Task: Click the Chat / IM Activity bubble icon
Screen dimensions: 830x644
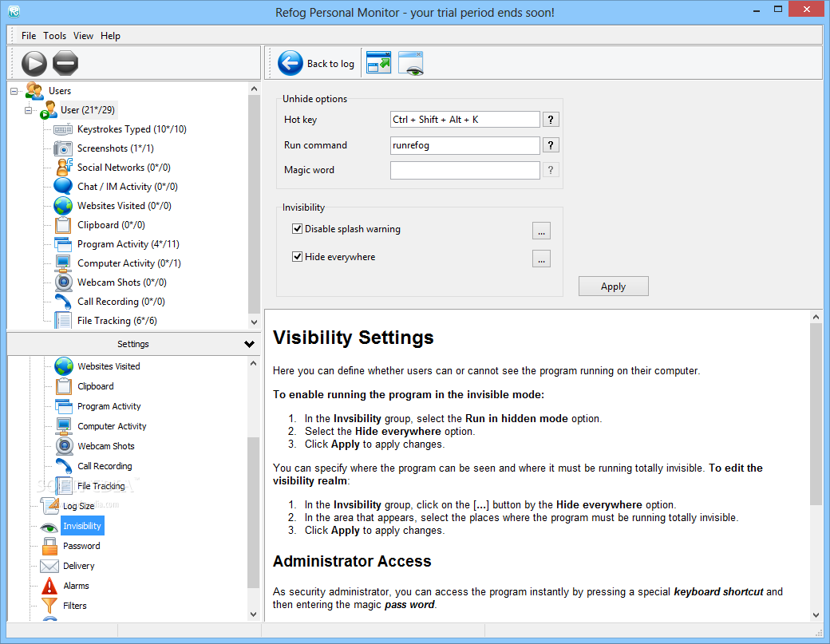Action: pyautogui.click(x=63, y=186)
